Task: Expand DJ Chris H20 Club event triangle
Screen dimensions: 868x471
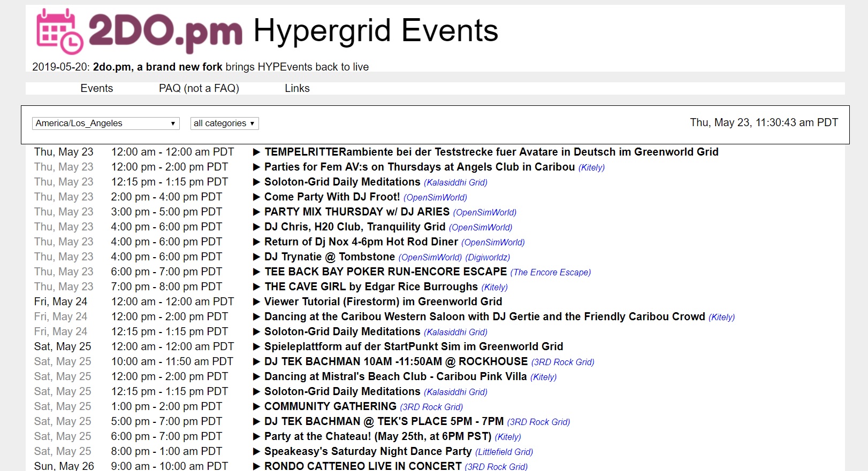Action: 256,227
